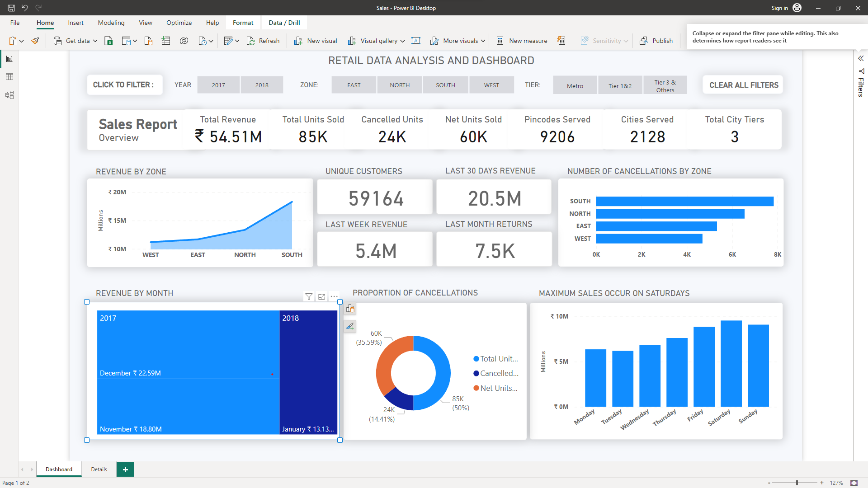Click the zoom slider handle

[797, 483]
